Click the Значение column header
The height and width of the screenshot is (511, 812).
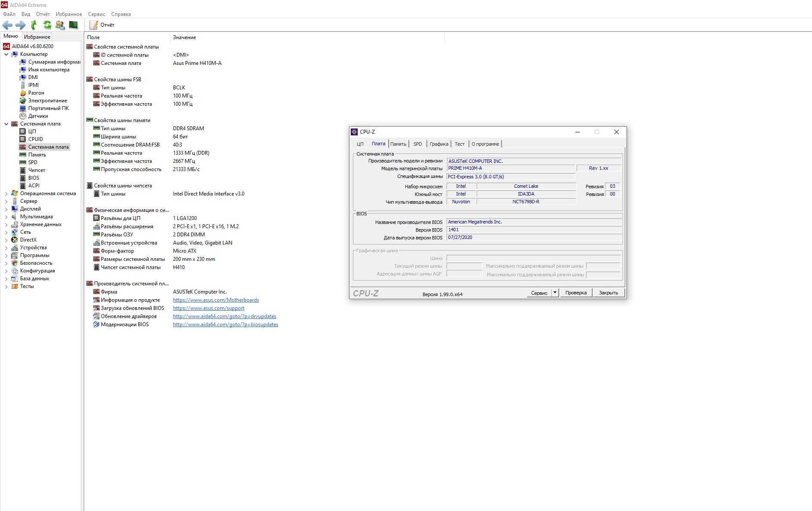pyautogui.click(x=307, y=37)
